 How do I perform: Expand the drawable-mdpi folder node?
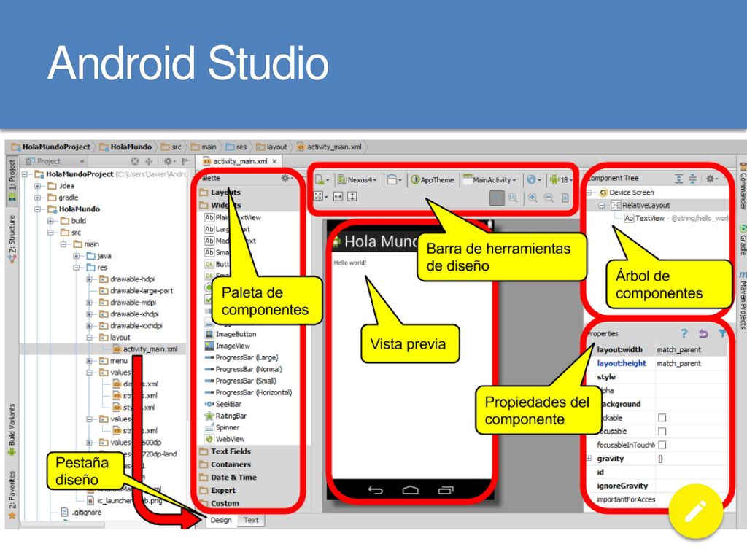pyautogui.click(x=89, y=303)
